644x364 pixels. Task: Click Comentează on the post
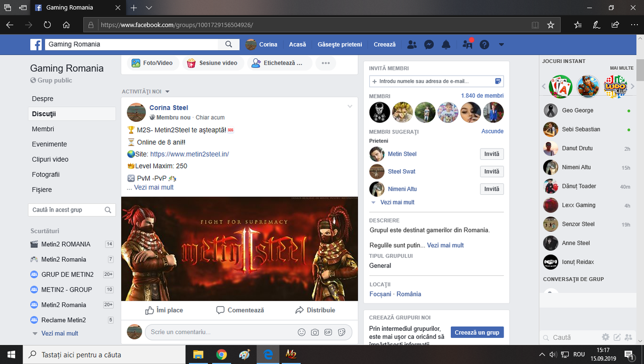coord(240,310)
